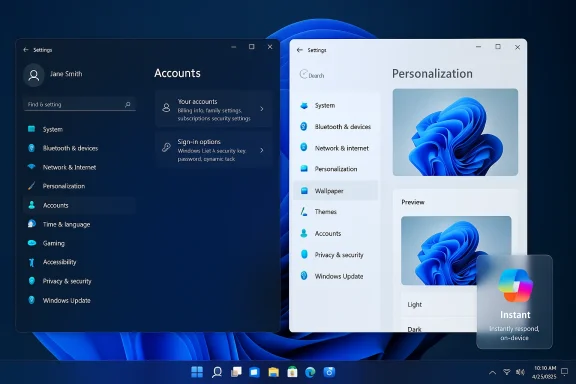Click the key icon beside Sign-in options
Screen dimensions: 576x384
(x=166, y=147)
